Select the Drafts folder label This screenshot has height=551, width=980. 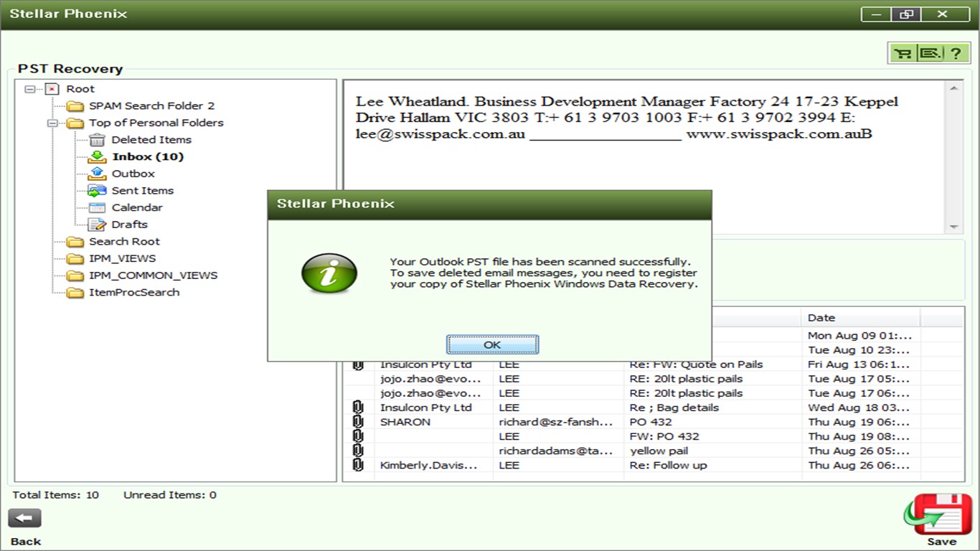click(129, 225)
